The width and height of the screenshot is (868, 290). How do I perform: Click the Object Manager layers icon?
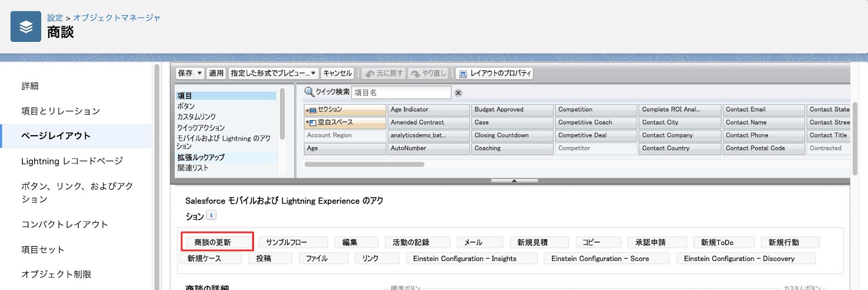(x=25, y=27)
